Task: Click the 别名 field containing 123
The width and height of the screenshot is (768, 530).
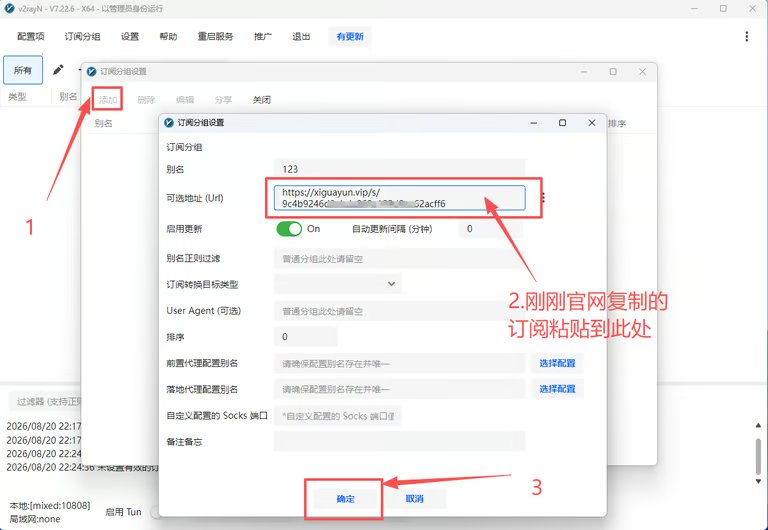Action: pos(400,169)
